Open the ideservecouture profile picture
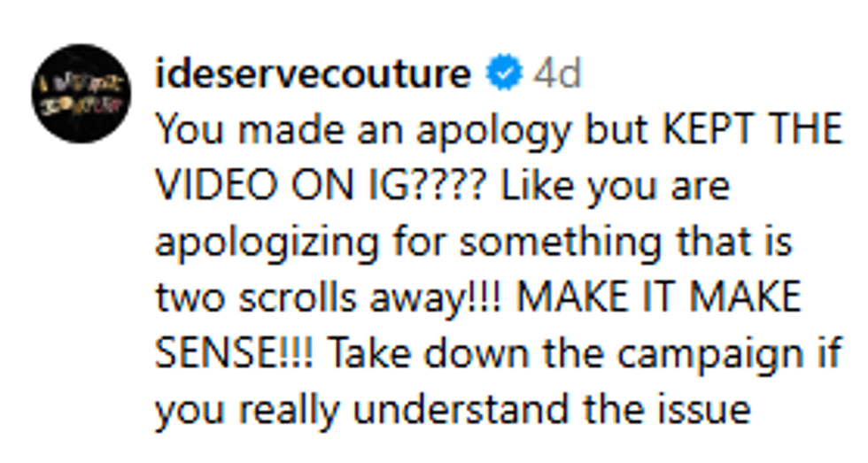The image size is (868, 463). click(x=81, y=95)
